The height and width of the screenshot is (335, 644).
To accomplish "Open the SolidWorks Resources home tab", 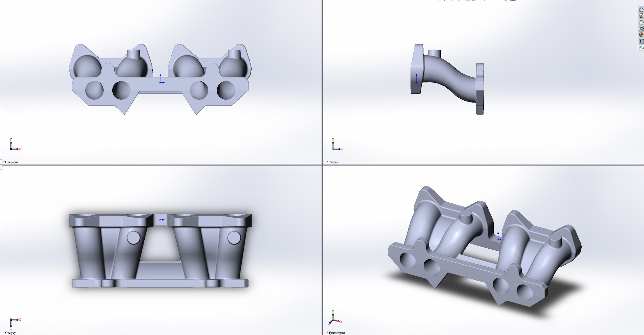I will (x=641, y=9).
